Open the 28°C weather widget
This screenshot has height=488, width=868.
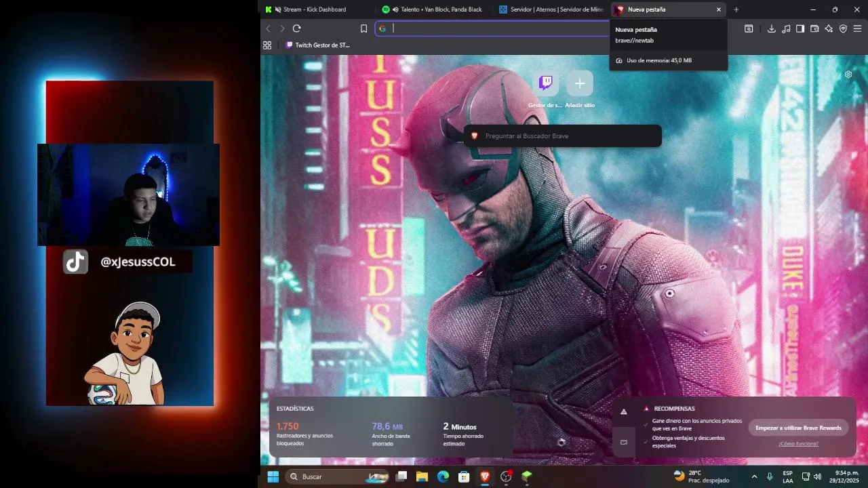(x=701, y=476)
